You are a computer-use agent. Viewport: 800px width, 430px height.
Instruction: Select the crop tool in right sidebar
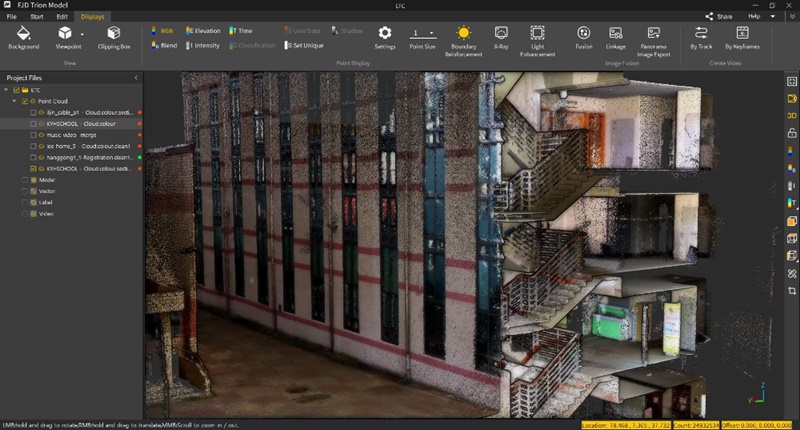[x=792, y=291]
